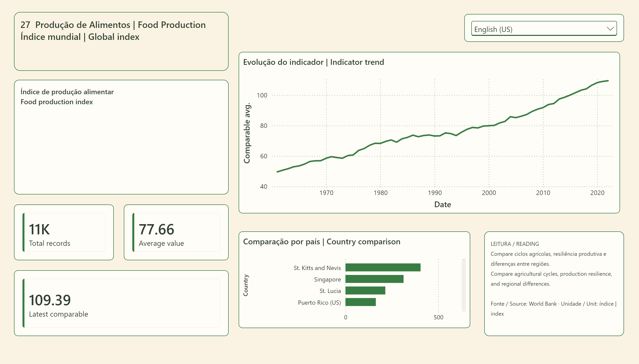
Task: Select the Puerto Rico (US) bar
Action: (x=360, y=302)
